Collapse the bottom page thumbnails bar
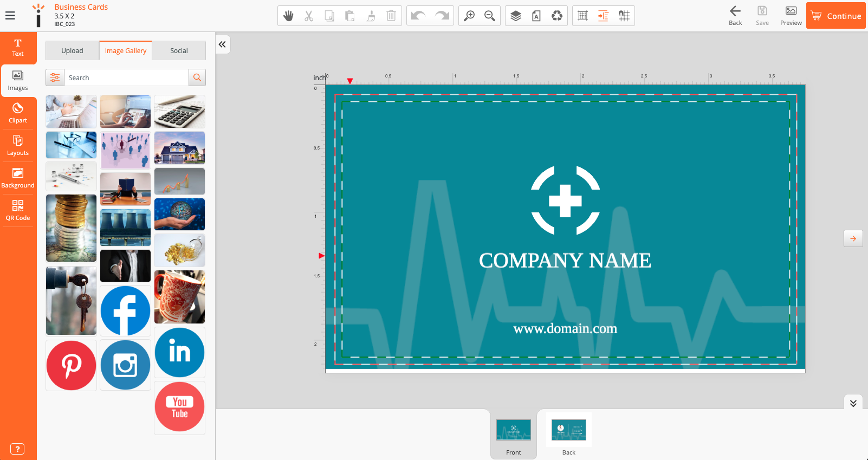 pos(853,403)
